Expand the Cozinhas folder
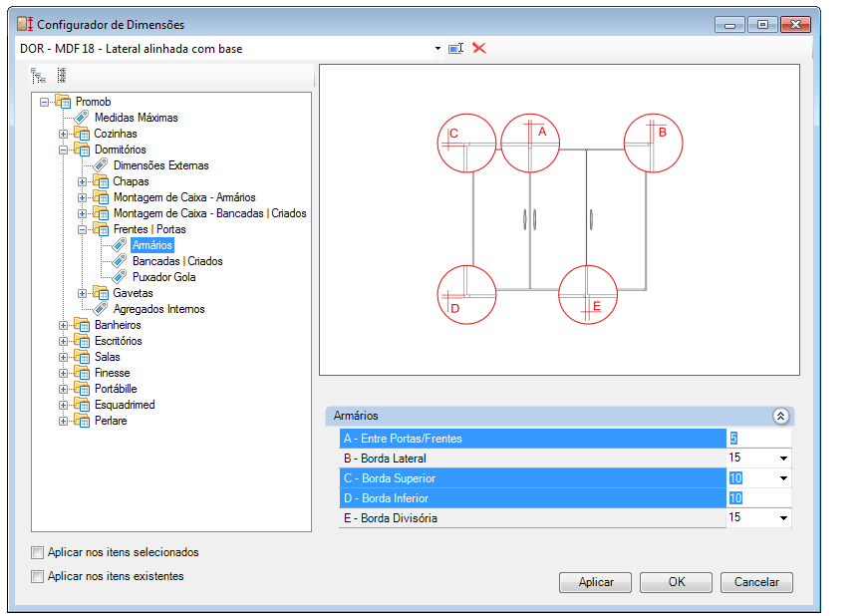865x616 pixels. (x=63, y=135)
